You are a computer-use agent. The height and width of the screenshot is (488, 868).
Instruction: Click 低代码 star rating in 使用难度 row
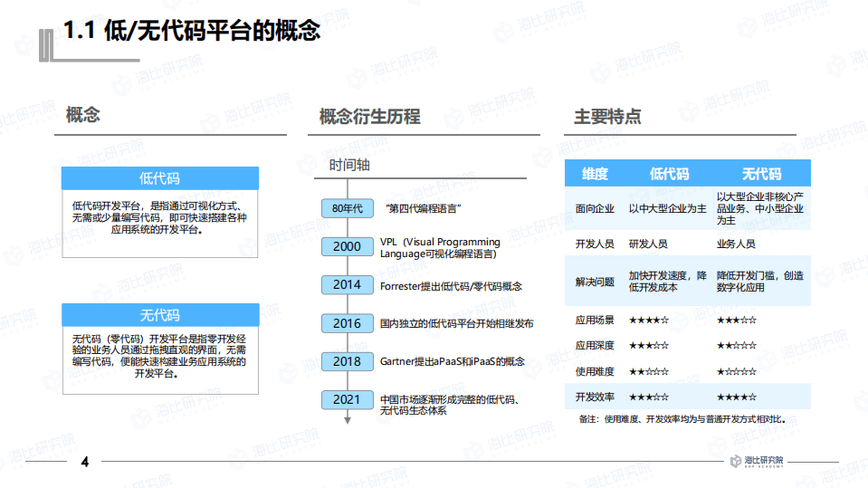(x=649, y=371)
